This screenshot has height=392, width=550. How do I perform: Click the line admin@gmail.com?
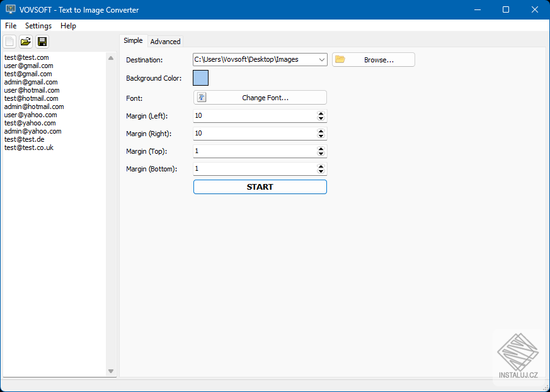(31, 82)
